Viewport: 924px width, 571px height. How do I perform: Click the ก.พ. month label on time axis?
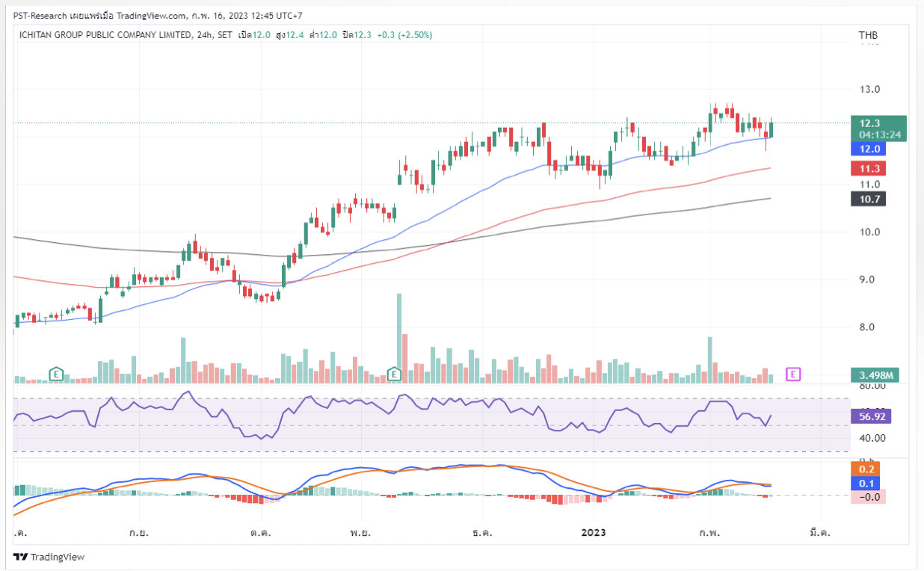pyautogui.click(x=708, y=533)
